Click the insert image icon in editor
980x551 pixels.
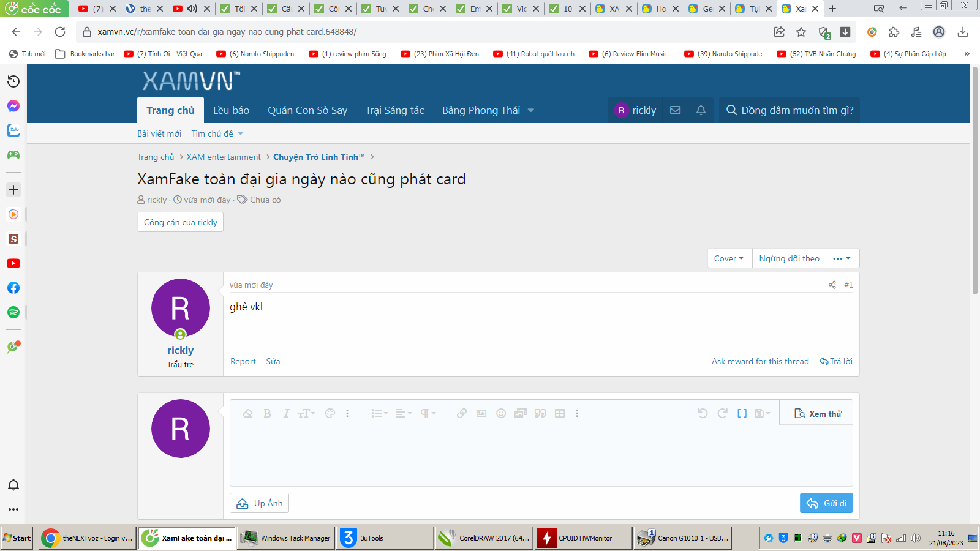481,413
